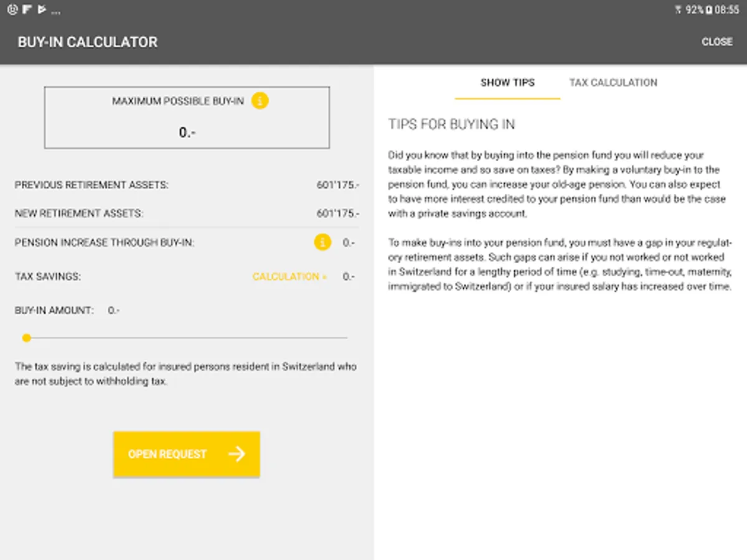Screen dimensions: 747x560
Task: Tap the info icon for Pension Increase Through Buy-In
Action: point(322,243)
